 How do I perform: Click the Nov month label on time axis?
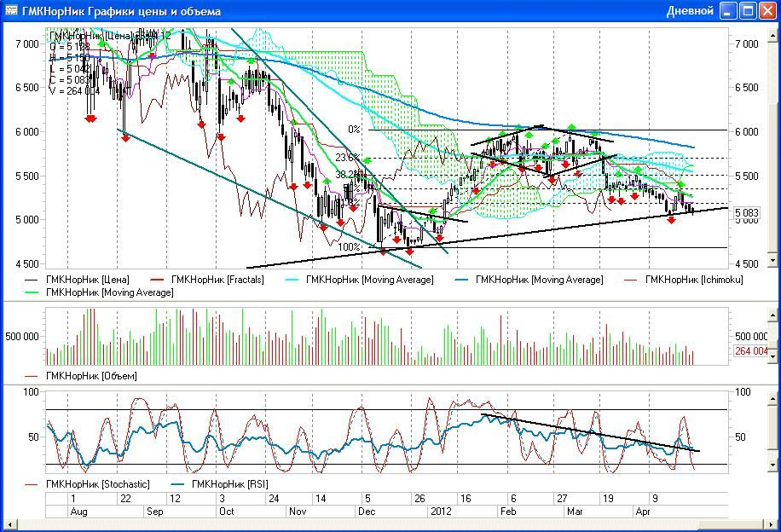298,511
